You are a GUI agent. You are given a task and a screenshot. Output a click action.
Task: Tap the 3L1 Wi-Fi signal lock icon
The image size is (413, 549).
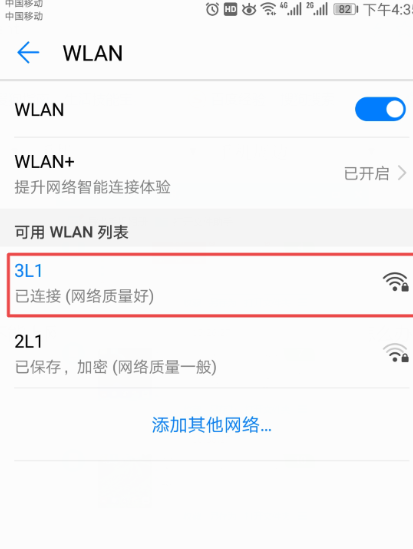click(396, 282)
